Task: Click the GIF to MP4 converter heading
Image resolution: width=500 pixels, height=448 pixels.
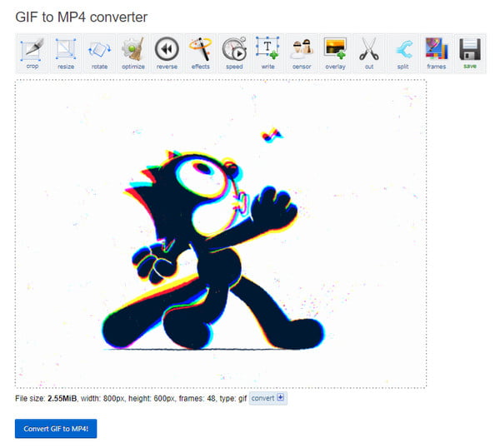Action: (82, 17)
